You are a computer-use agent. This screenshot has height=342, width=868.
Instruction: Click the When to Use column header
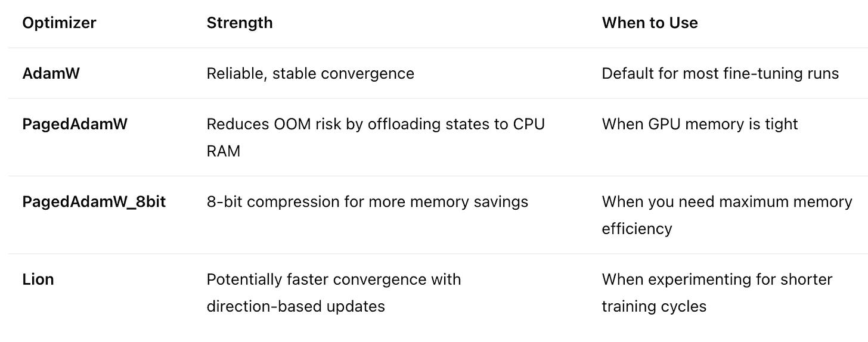[x=650, y=23]
